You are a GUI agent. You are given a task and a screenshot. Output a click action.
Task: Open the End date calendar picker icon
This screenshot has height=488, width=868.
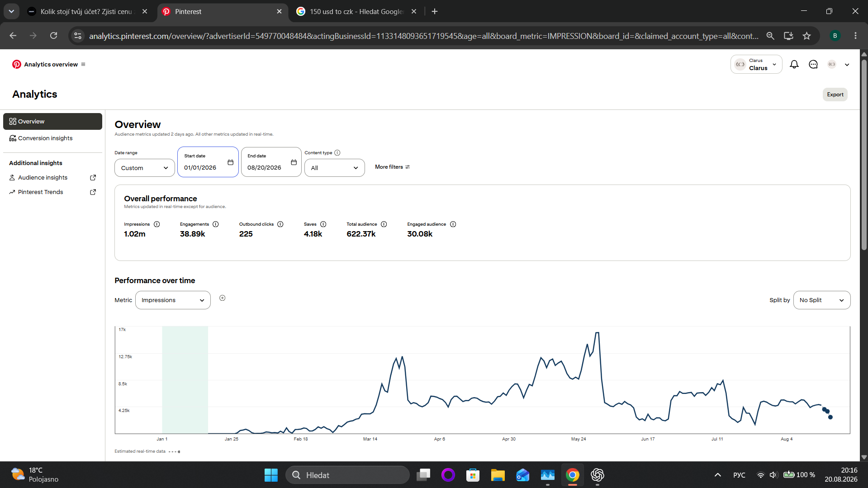294,162
